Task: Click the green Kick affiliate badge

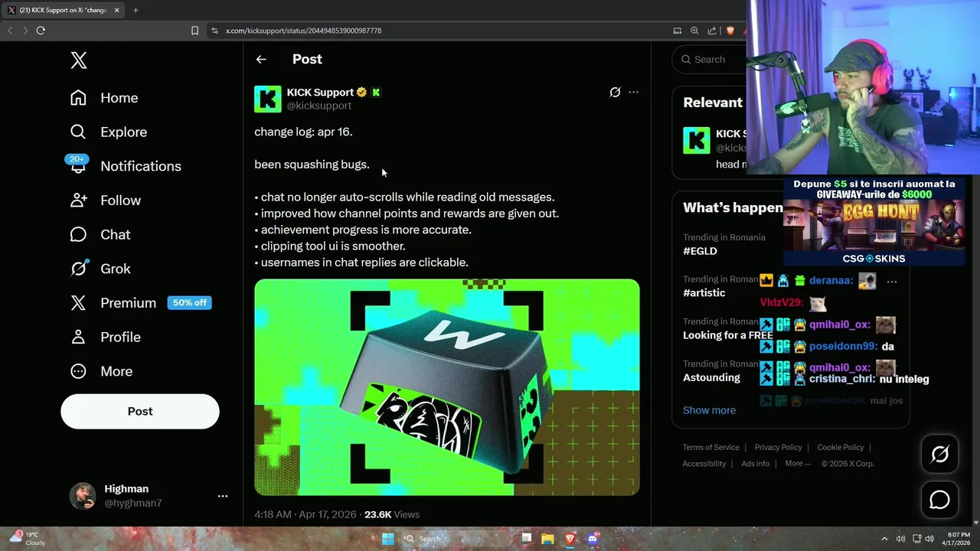Action: coord(376,92)
